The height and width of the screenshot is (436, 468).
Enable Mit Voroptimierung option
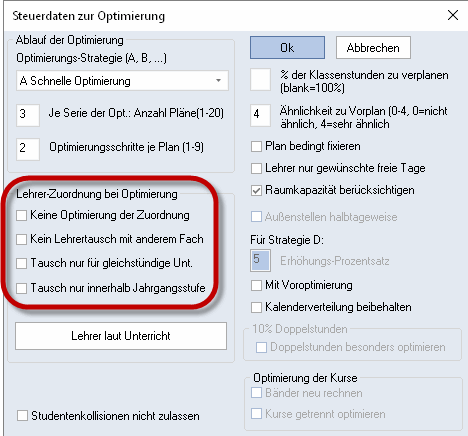(x=256, y=285)
